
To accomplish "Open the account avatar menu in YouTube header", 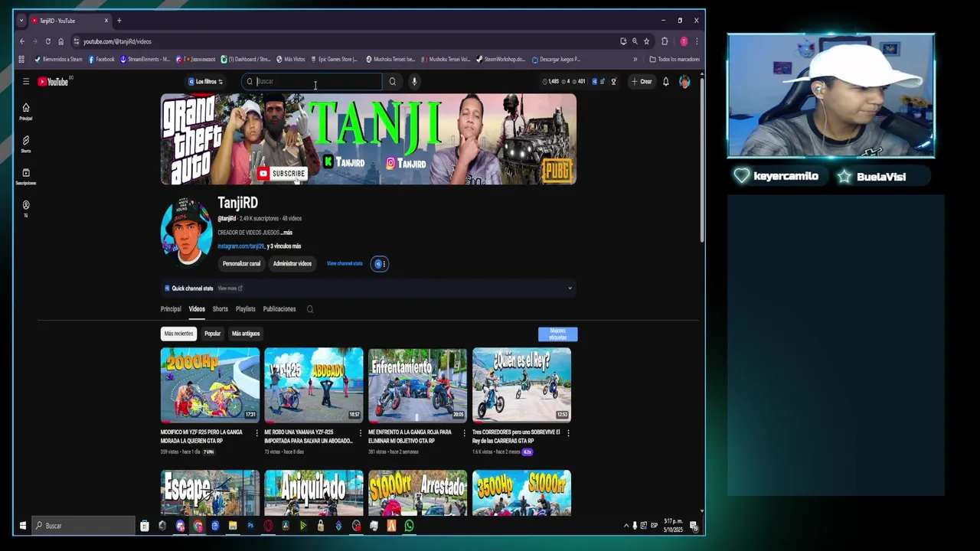I will pyautogui.click(x=684, y=82).
